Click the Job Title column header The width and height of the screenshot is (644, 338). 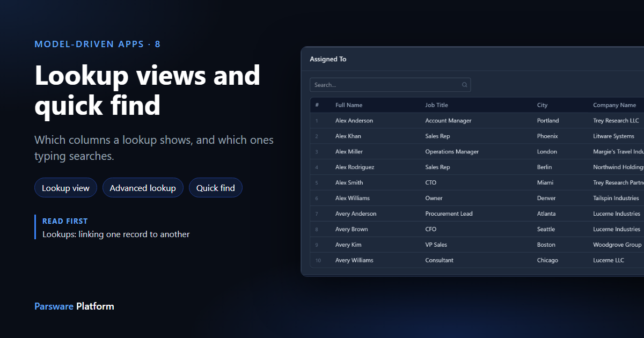(x=436, y=105)
